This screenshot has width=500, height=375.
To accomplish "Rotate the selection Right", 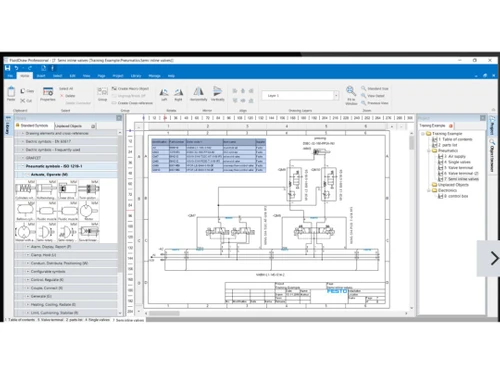I will tap(178, 94).
